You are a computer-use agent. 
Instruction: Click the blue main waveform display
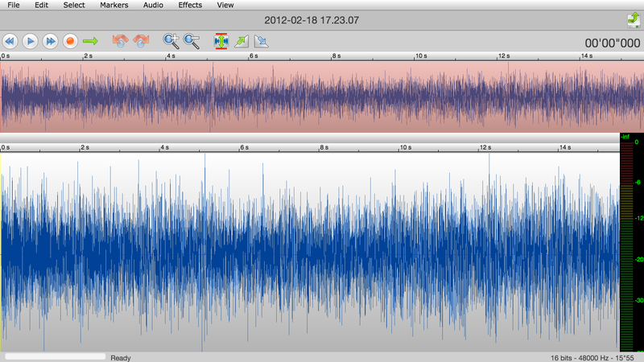(310, 252)
